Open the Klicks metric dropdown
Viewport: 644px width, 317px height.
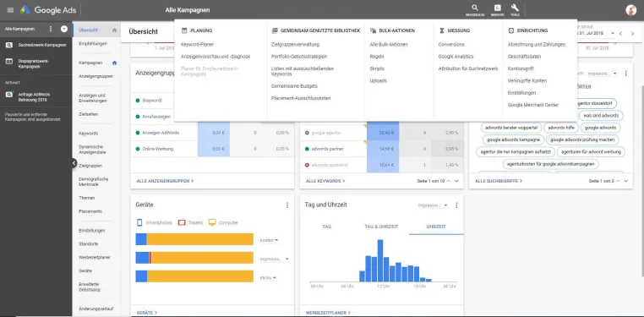click(x=268, y=278)
